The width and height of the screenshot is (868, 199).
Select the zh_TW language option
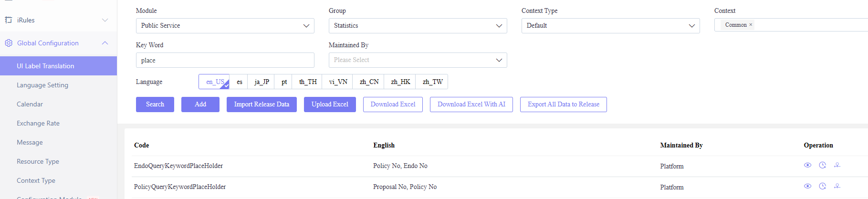(x=432, y=82)
